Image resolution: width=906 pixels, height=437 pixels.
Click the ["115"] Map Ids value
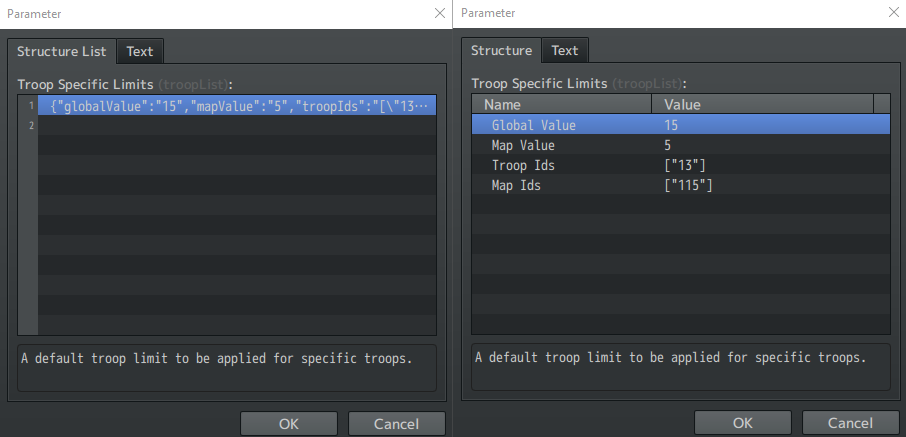[688, 186]
